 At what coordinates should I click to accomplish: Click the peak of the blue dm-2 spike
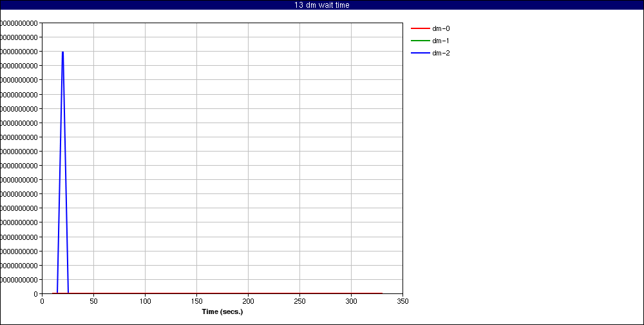coord(63,52)
